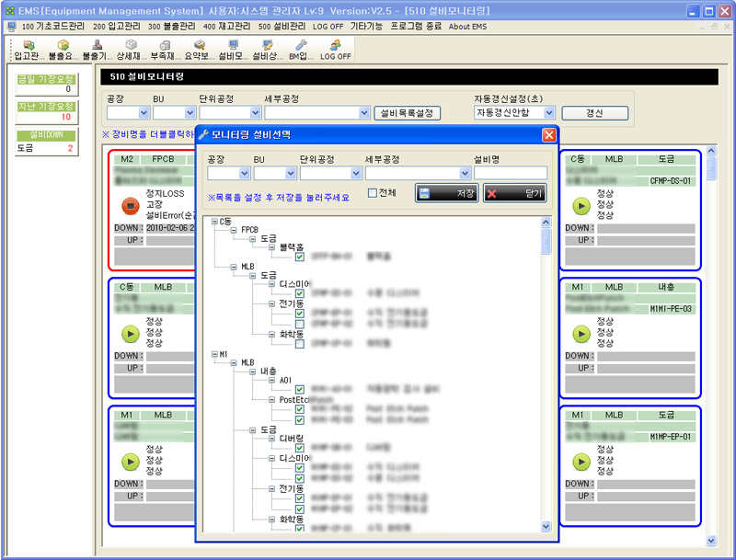The width and height of the screenshot is (736, 560).
Task: Click the LOG OFF toolbar icon
Action: [335, 50]
